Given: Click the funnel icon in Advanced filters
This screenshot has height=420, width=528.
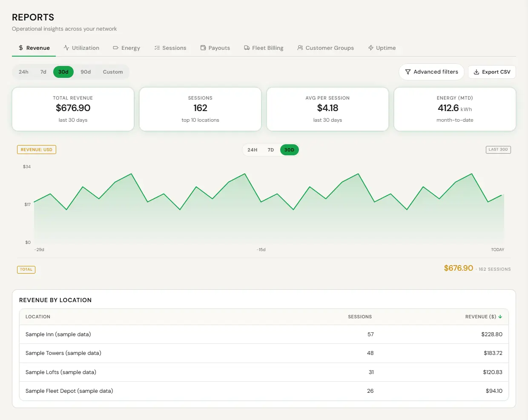Looking at the screenshot, I should tap(408, 72).
